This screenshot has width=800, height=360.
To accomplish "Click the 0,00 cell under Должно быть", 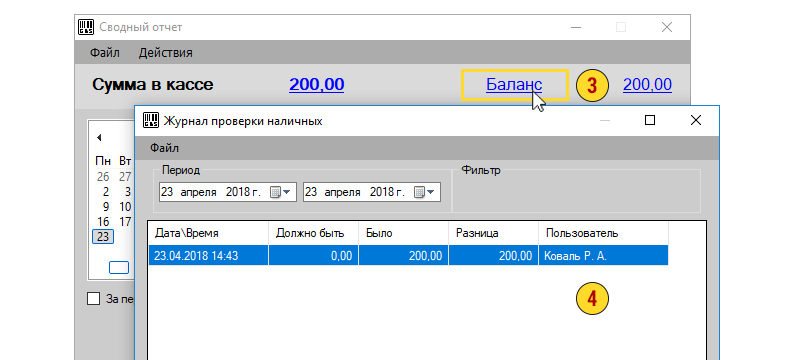I will click(x=313, y=255).
